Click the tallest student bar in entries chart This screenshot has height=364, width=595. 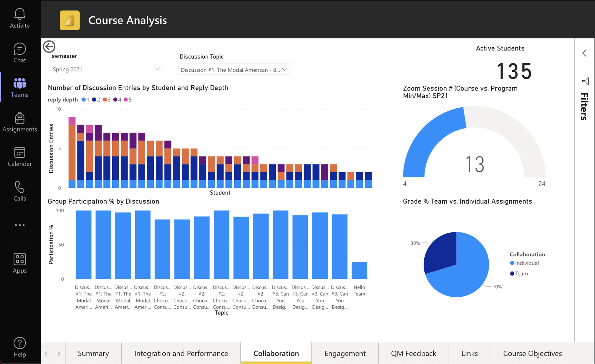(x=72, y=152)
